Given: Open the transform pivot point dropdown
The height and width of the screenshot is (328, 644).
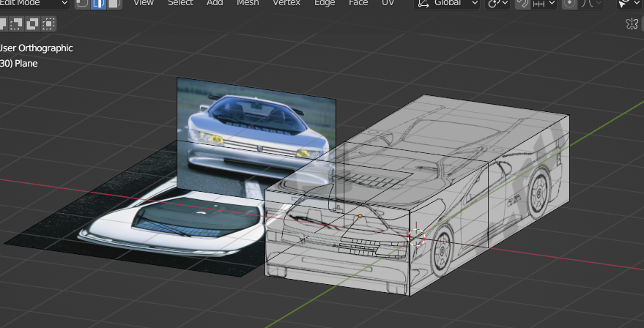Looking at the screenshot, I should click(497, 3).
